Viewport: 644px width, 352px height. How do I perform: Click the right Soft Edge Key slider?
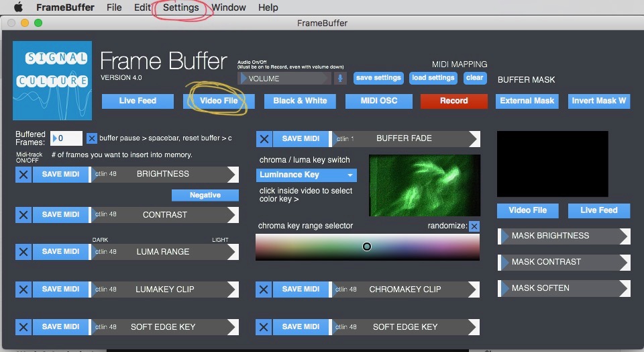[405, 327]
